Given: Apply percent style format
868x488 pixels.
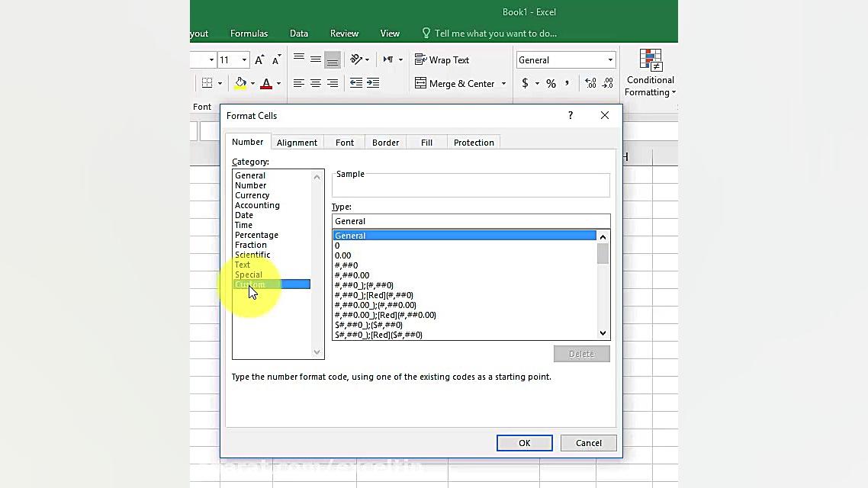Looking at the screenshot, I should pyautogui.click(x=551, y=84).
